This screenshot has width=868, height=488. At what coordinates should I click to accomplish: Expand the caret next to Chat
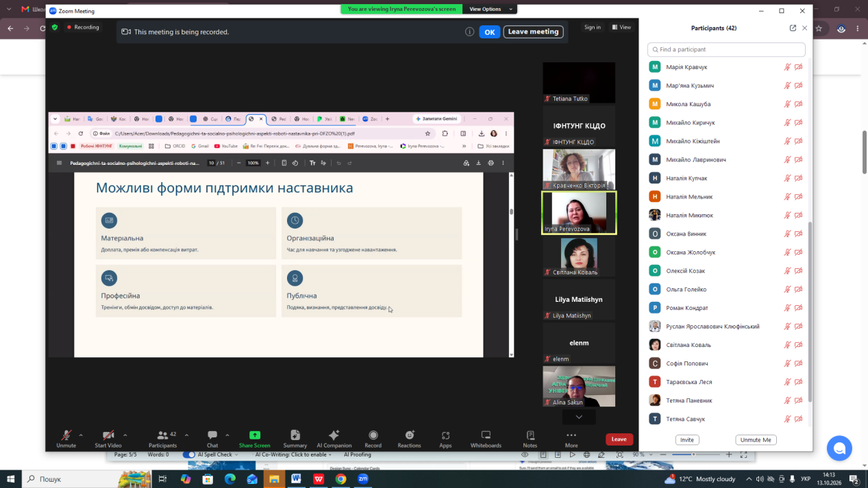click(x=227, y=435)
